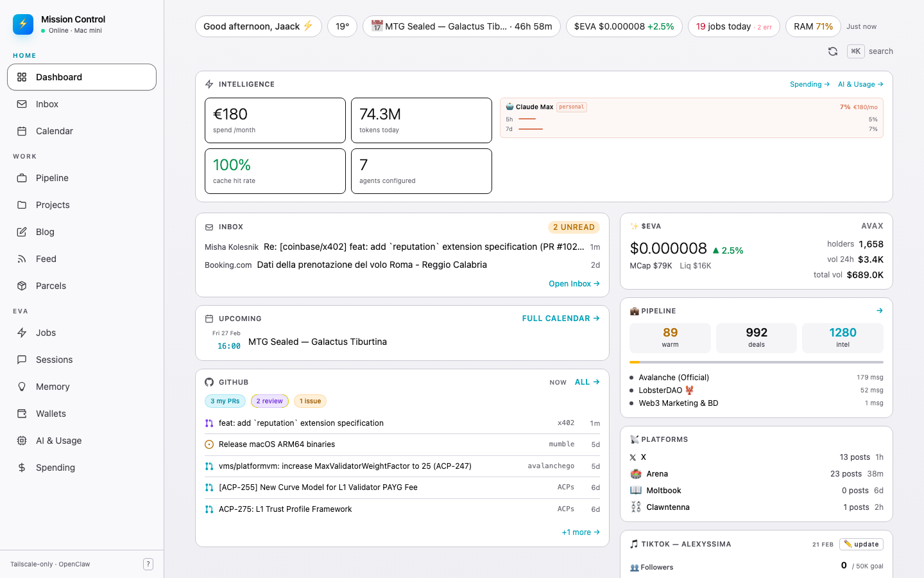This screenshot has width=924, height=578.
Task: Click the Memory lightbulb icon in sidebar
Action: (22, 387)
